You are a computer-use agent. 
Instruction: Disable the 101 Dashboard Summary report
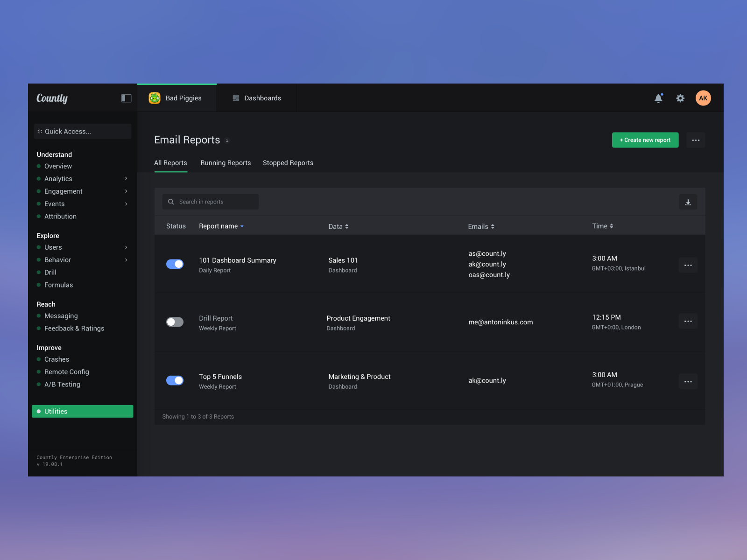(175, 264)
